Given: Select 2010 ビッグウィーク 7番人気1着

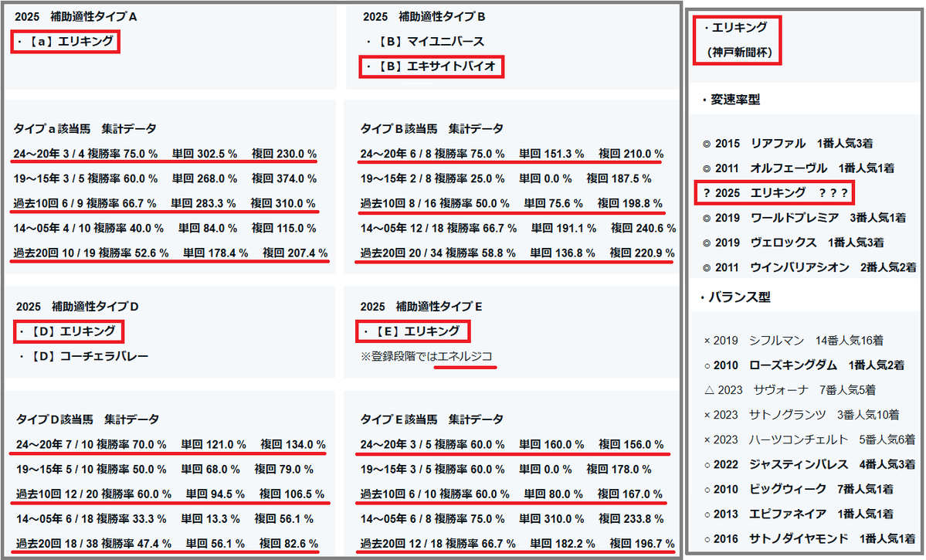Looking at the screenshot, I should (x=799, y=490).
